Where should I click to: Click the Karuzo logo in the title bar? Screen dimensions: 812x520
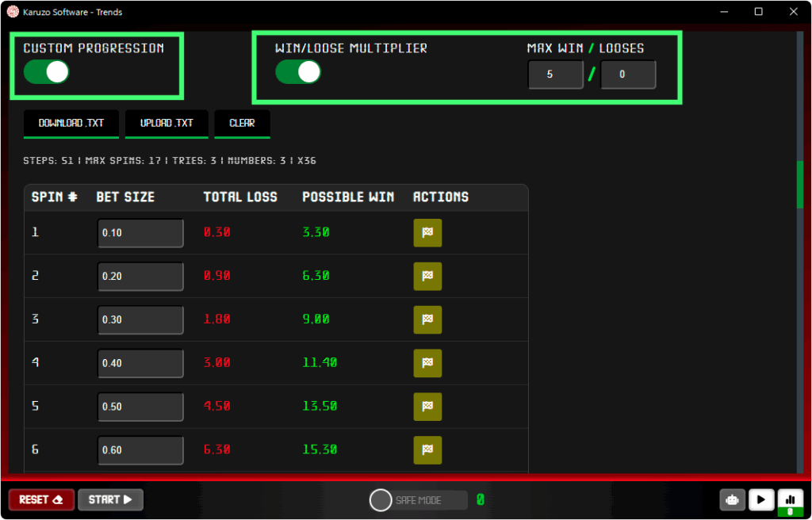coord(11,11)
